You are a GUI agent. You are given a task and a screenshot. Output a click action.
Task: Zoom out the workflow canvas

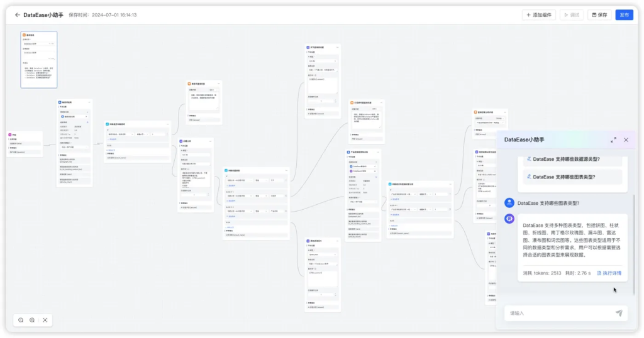(x=21, y=320)
